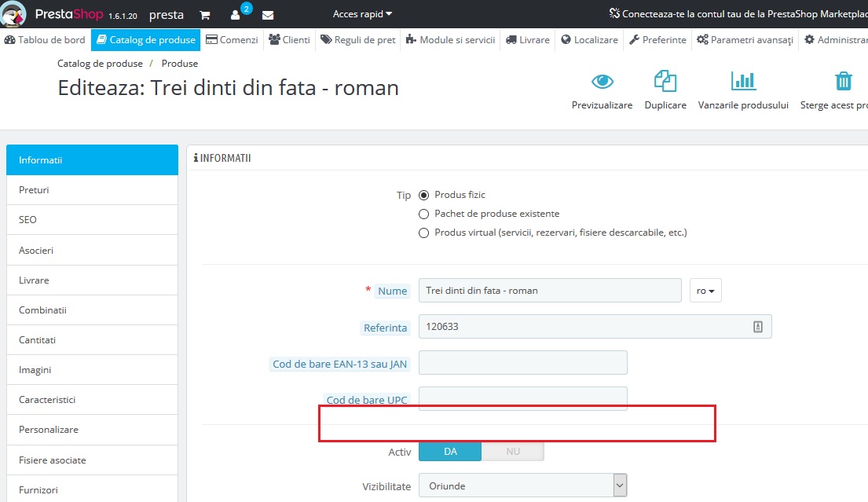Open customer notifications icon with badge 2

click(236, 15)
